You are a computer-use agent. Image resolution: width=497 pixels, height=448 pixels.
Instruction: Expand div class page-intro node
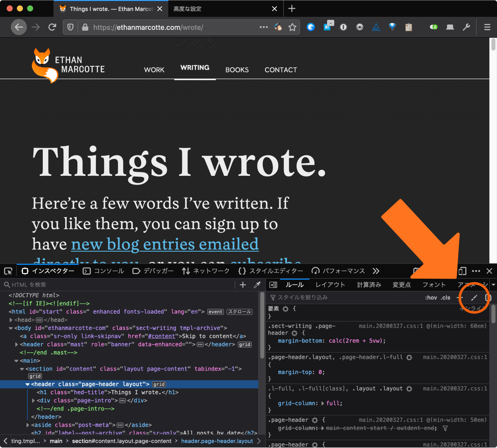tap(33, 400)
